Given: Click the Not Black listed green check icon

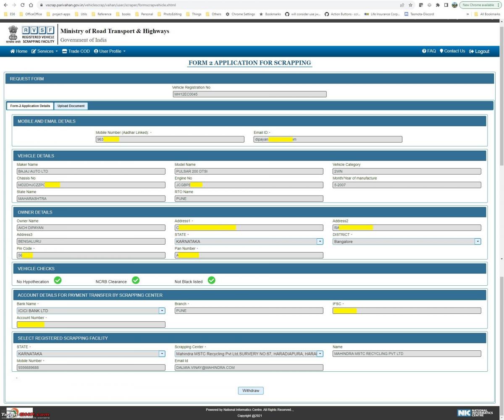Looking at the screenshot, I should 212,280.
